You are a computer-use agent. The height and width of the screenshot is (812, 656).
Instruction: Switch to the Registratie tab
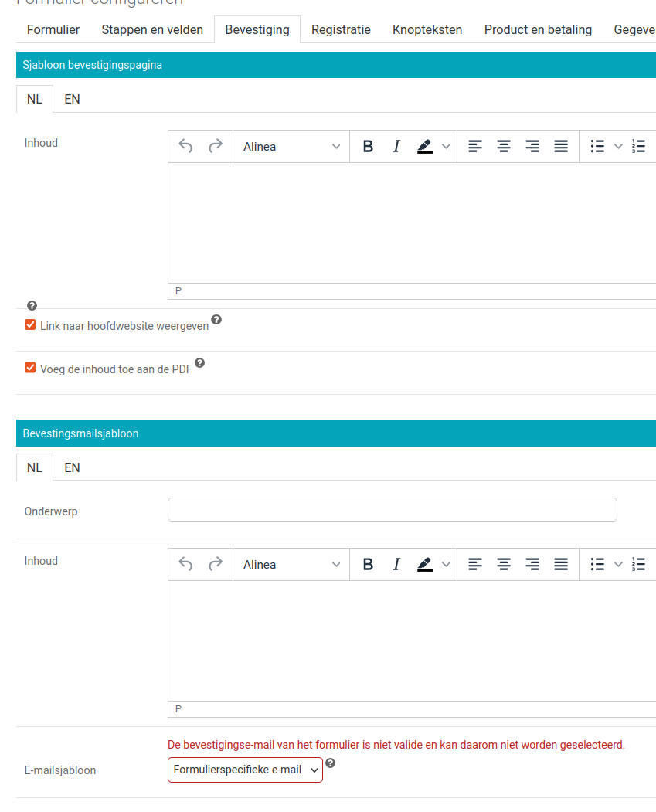[340, 29]
